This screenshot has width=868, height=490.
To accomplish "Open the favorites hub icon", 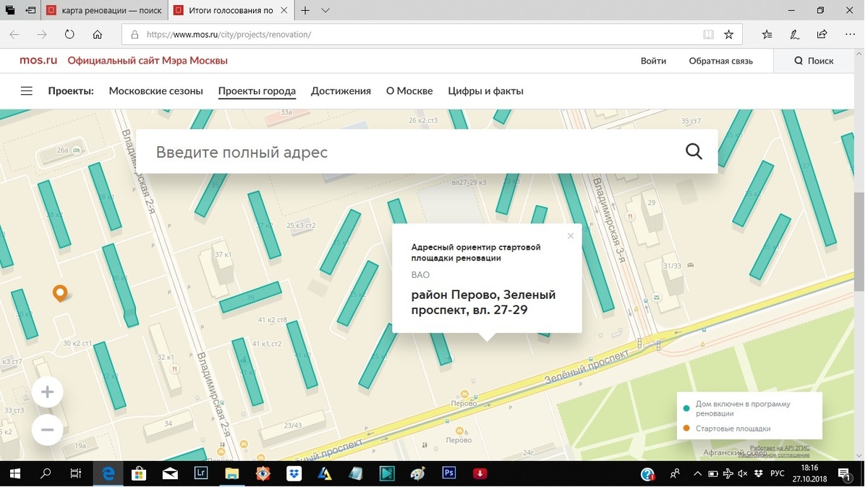I will [x=767, y=34].
